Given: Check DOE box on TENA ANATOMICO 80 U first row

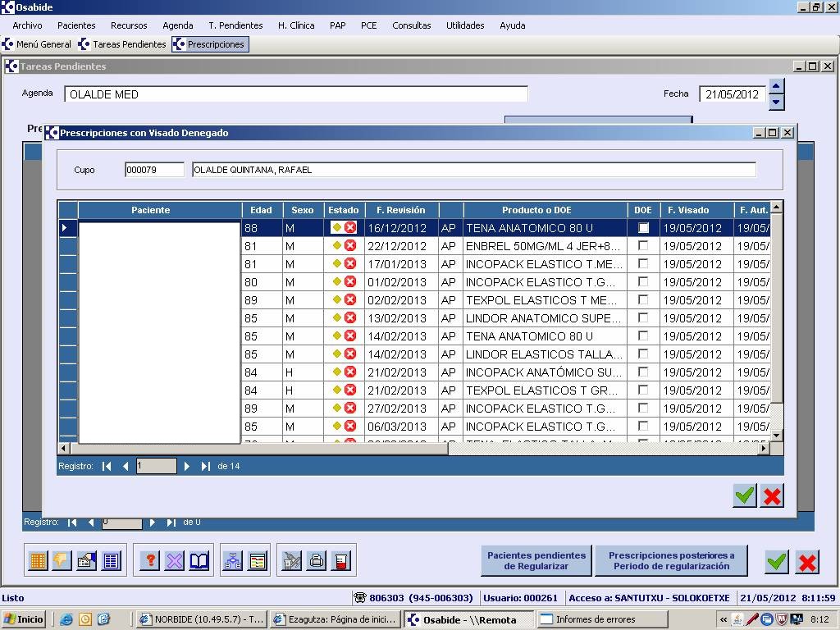Looking at the screenshot, I should pyautogui.click(x=643, y=227).
